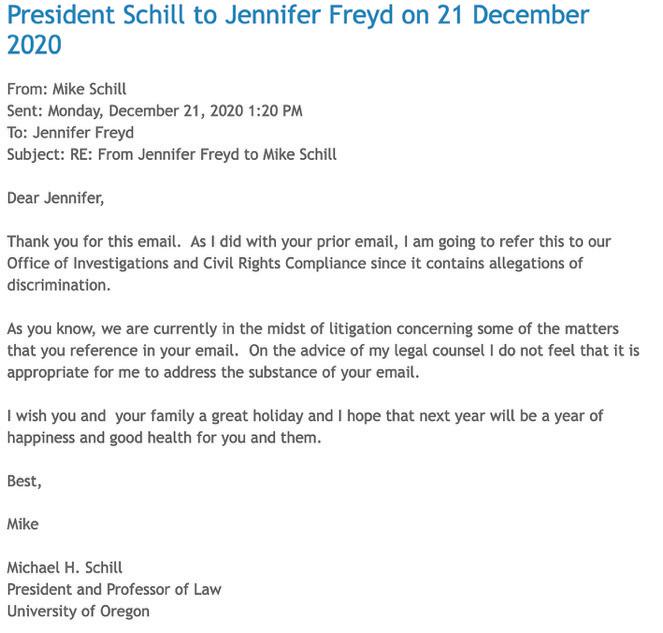This screenshot has height=633, width=663.
Task: Click the From: Mike Schill line
Action: (66, 89)
